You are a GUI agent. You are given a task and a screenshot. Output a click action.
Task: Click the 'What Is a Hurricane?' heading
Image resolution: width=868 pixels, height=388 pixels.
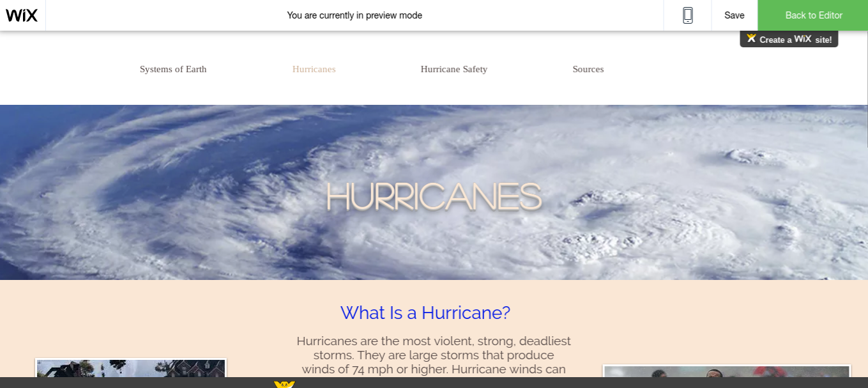pyautogui.click(x=425, y=313)
